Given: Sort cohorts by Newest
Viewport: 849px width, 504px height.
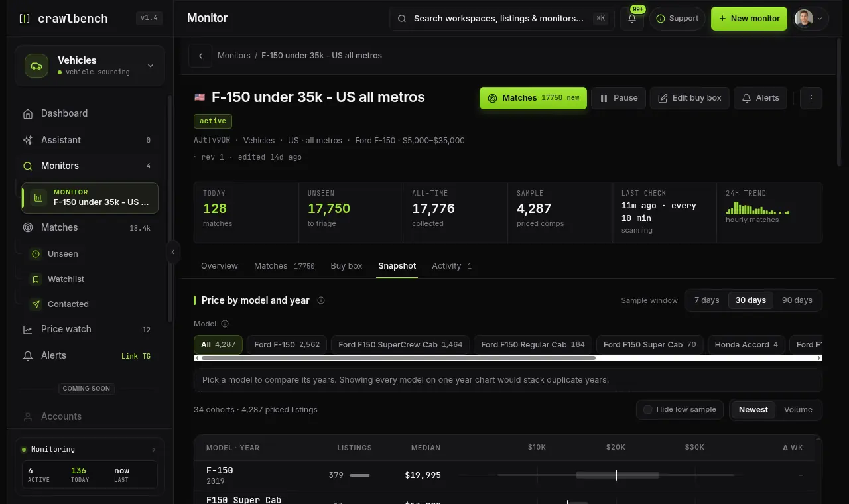Looking at the screenshot, I should (753, 410).
